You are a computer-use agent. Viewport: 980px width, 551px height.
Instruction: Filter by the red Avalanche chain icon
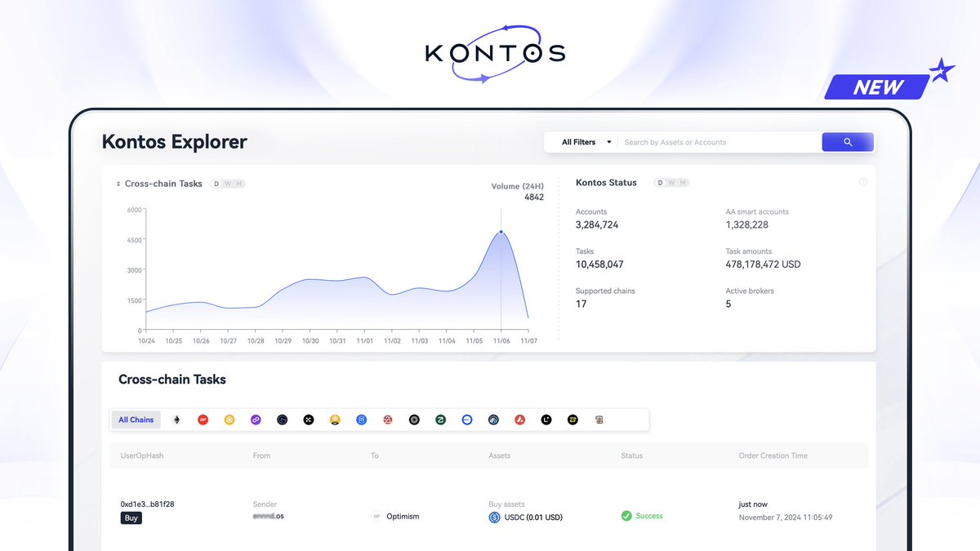[x=519, y=420]
